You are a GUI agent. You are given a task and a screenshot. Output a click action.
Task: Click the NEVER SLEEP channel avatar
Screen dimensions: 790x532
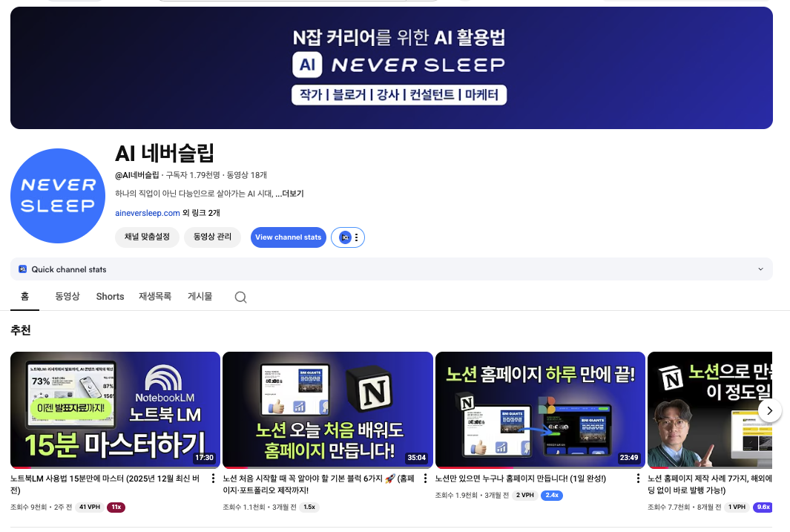[58, 196]
